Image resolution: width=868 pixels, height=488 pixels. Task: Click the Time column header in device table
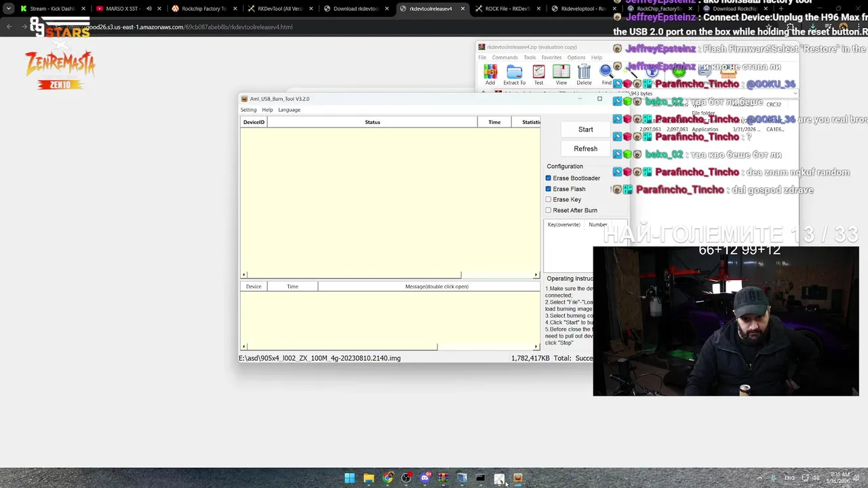click(x=494, y=122)
